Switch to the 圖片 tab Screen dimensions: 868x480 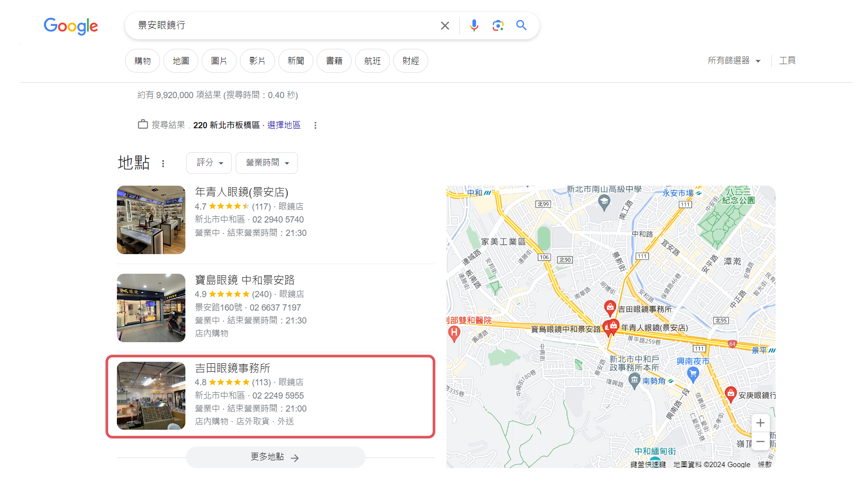pyautogui.click(x=219, y=61)
